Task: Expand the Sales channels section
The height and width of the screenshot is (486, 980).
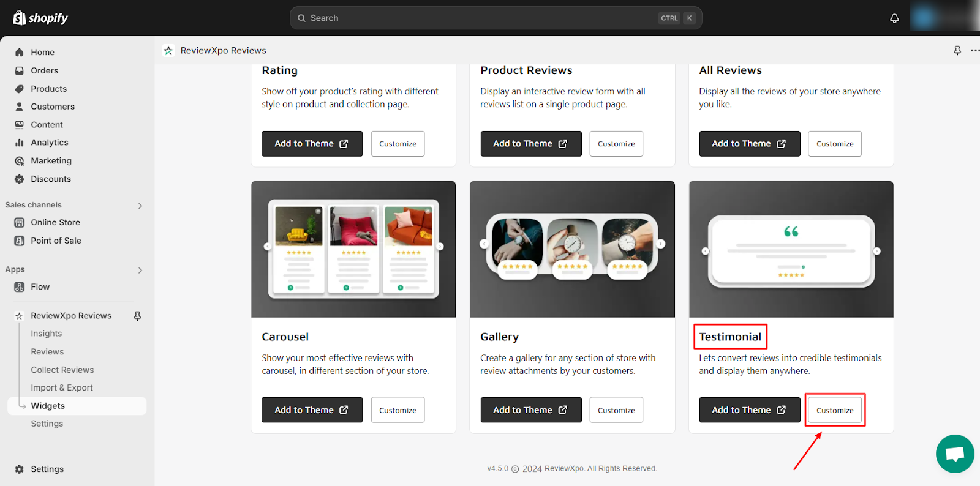Action: coord(140,206)
